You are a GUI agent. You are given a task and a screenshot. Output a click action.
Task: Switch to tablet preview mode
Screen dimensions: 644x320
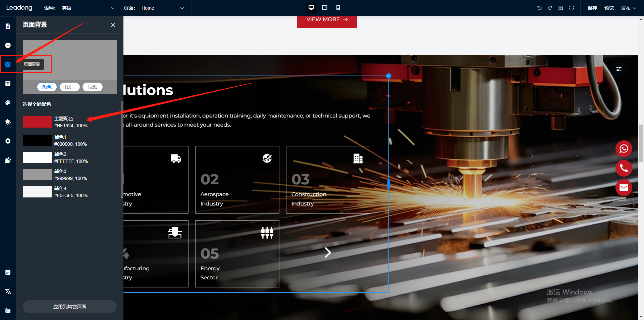click(x=325, y=8)
